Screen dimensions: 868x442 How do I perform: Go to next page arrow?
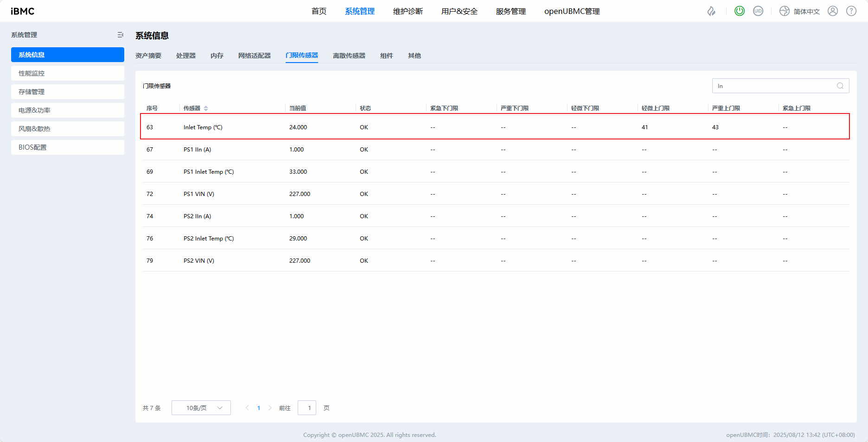point(270,408)
